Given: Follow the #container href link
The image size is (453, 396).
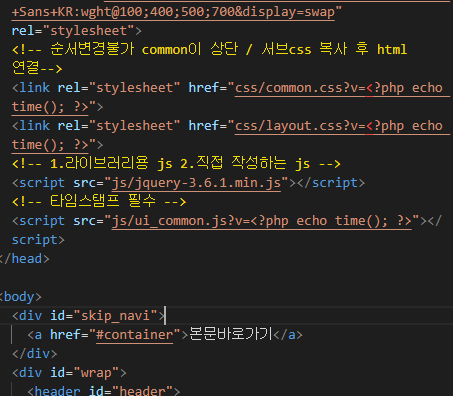Looking at the screenshot, I should [x=134, y=335].
